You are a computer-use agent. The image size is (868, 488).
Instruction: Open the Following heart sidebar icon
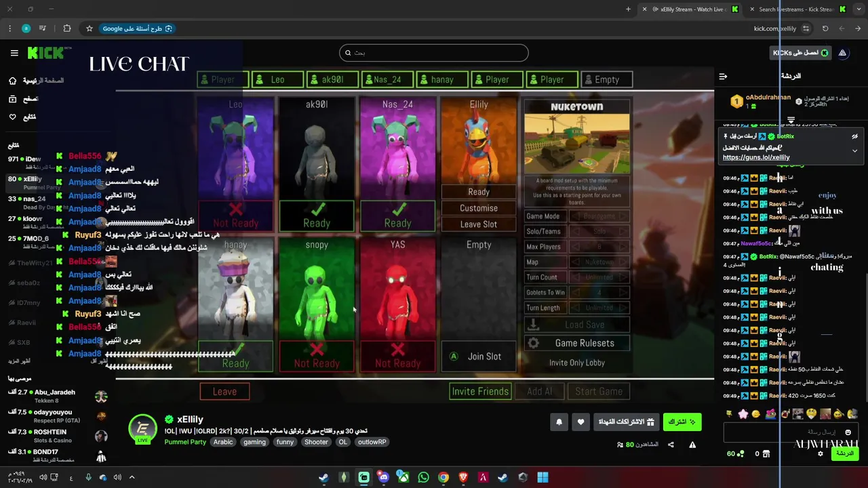[12, 117]
